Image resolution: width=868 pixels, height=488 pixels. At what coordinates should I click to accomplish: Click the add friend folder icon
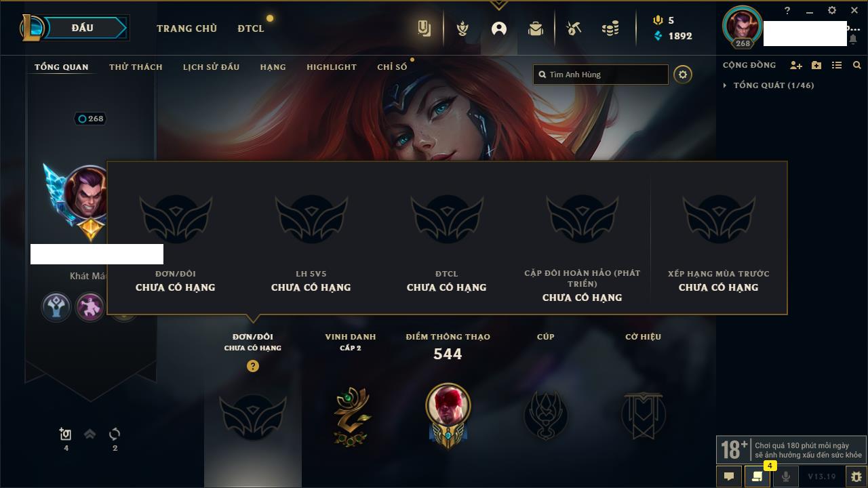816,65
